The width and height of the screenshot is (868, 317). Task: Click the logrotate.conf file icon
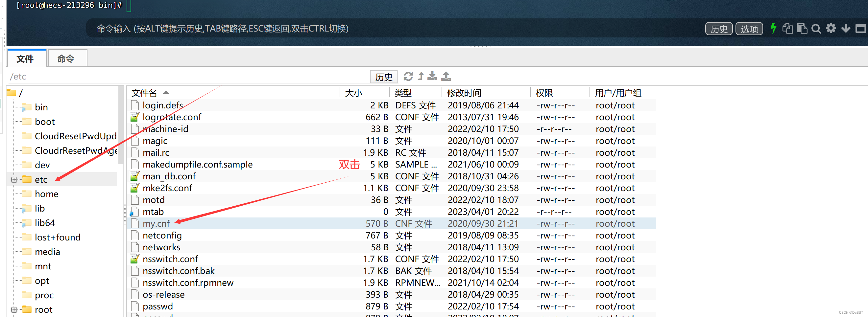(135, 117)
